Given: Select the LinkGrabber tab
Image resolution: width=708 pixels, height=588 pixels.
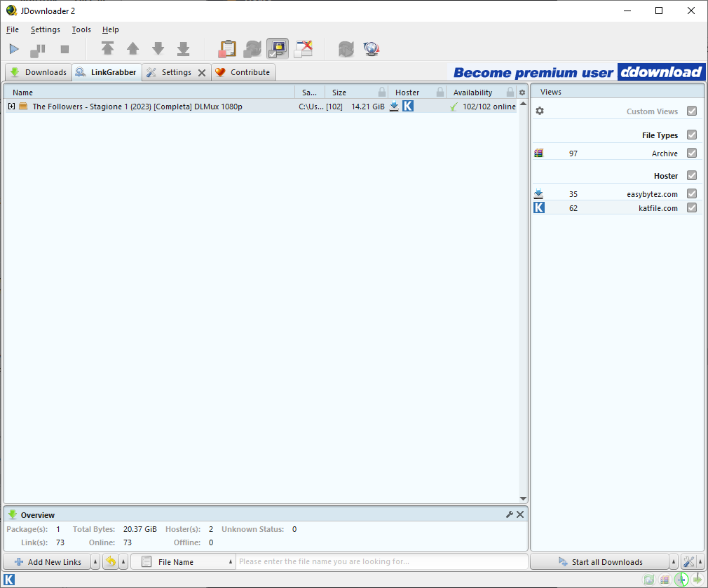Looking at the screenshot, I should coord(107,72).
